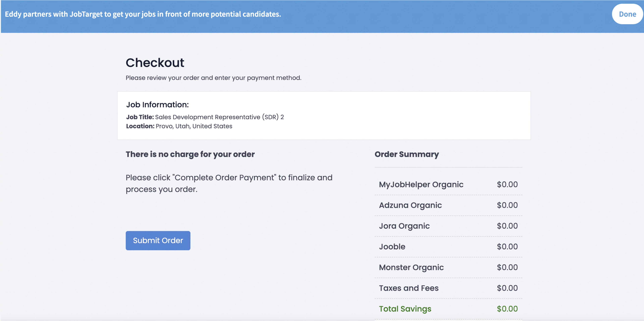Click the Order Summary heading
The width and height of the screenshot is (644, 321).
(407, 154)
